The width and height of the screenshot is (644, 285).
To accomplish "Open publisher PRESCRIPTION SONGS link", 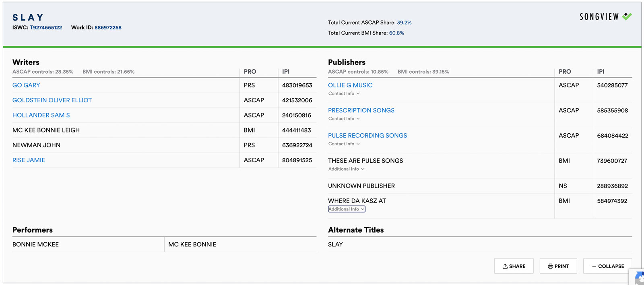I will 361,110.
